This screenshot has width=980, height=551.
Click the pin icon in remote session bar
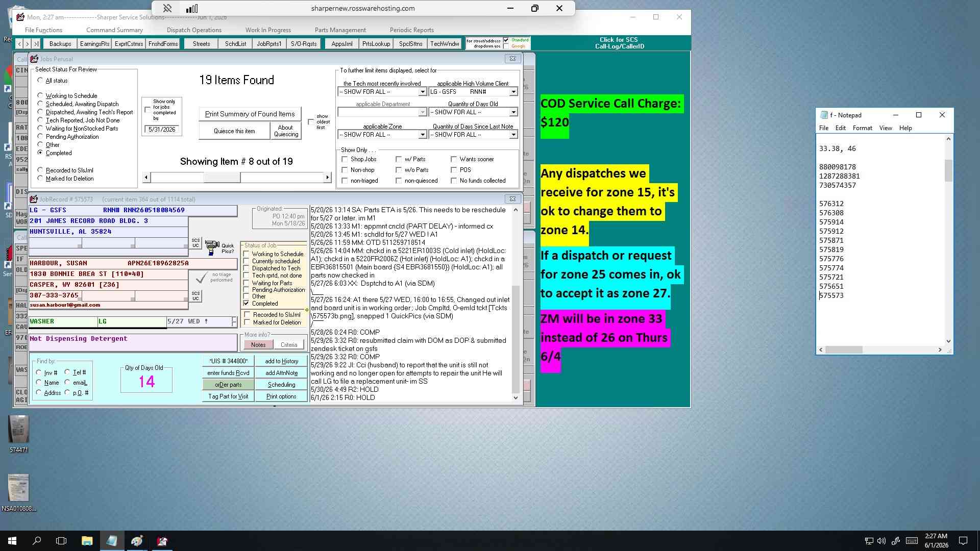167,8
